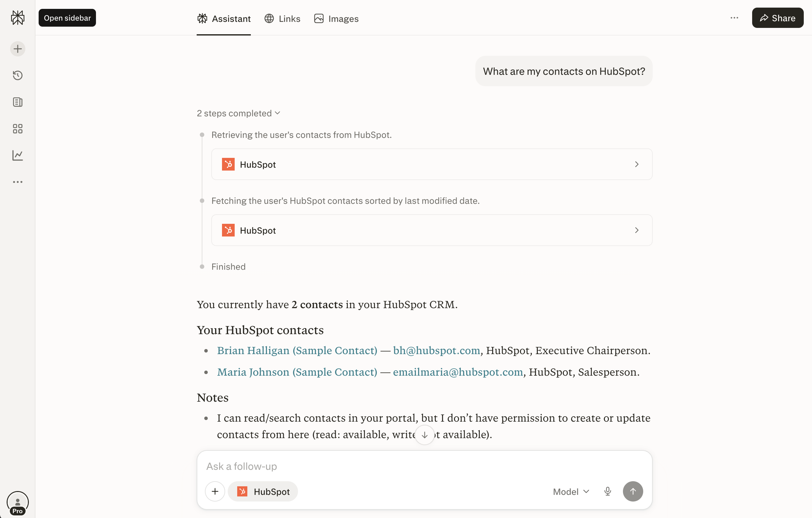Click the sidebar More ellipsis icon
This screenshot has height=518, width=812.
point(17,182)
